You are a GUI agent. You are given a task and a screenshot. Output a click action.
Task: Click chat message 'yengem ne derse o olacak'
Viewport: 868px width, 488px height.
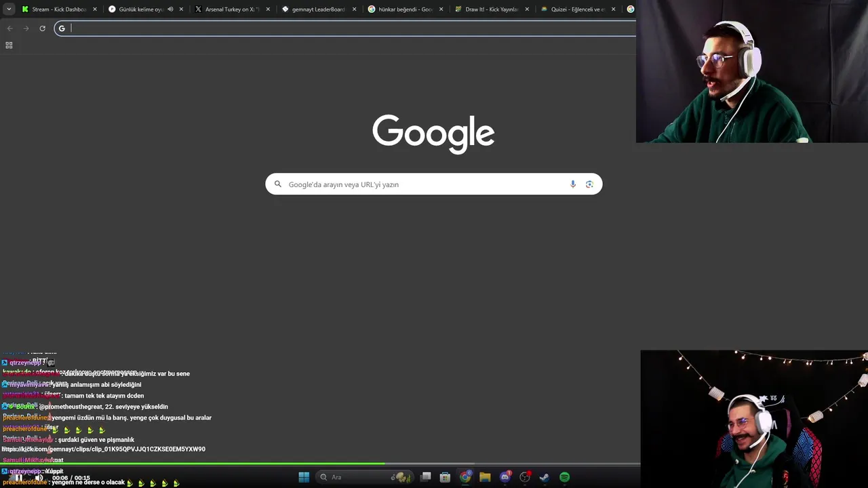pos(88,483)
